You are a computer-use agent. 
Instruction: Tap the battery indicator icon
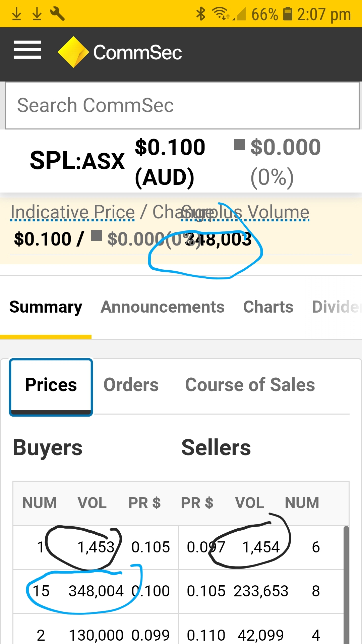point(288,14)
